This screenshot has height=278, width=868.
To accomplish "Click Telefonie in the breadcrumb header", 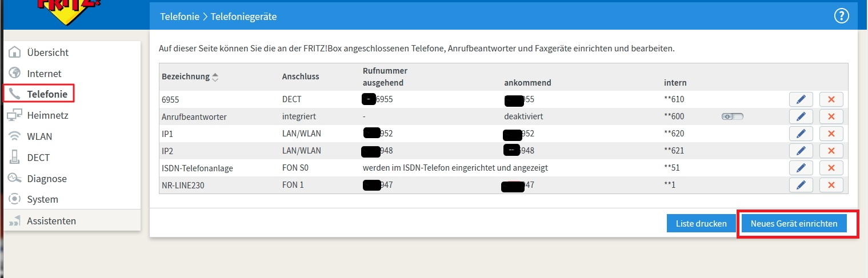I will (x=179, y=17).
